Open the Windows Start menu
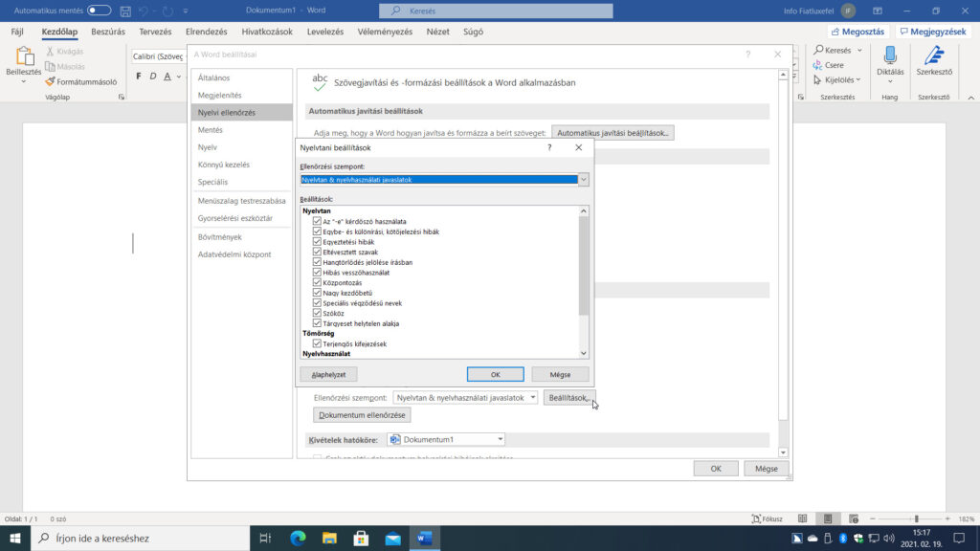The height and width of the screenshot is (551, 980). 15,538
